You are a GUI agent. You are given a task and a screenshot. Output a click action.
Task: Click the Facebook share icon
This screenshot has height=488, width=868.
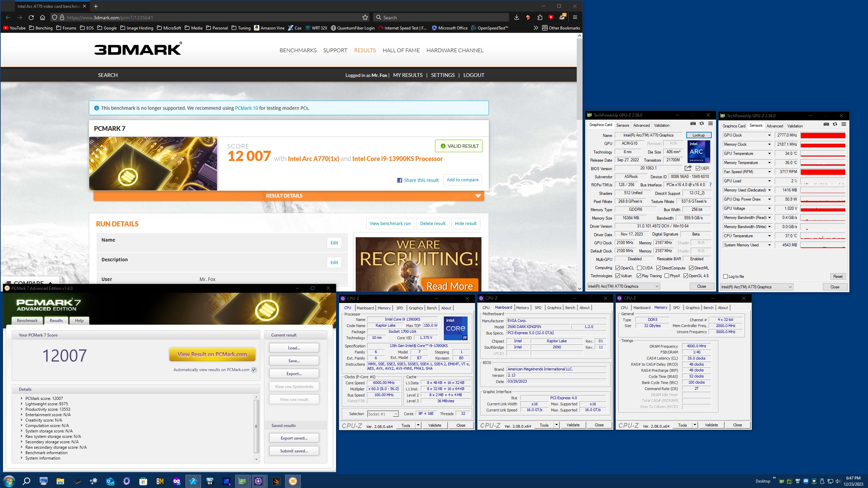400,180
